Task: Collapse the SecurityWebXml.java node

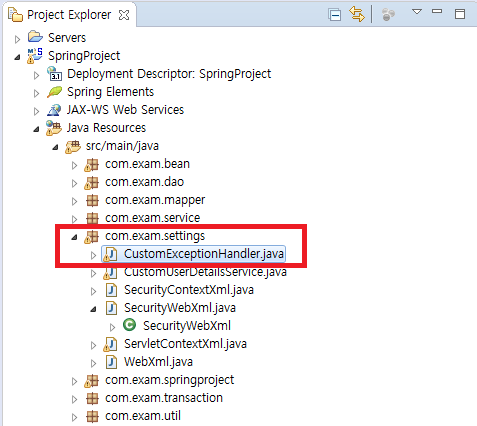Action: tap(93, 309)
